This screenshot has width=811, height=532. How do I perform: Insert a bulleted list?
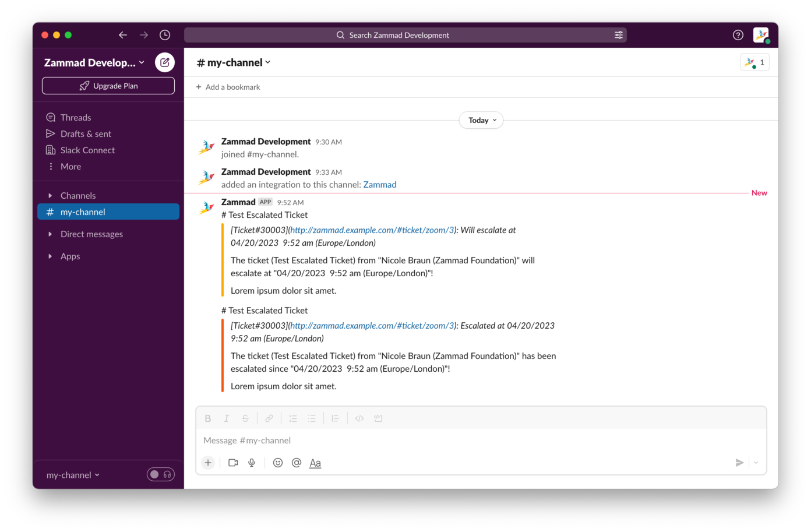pyautogui.click(x=312, y=418)
